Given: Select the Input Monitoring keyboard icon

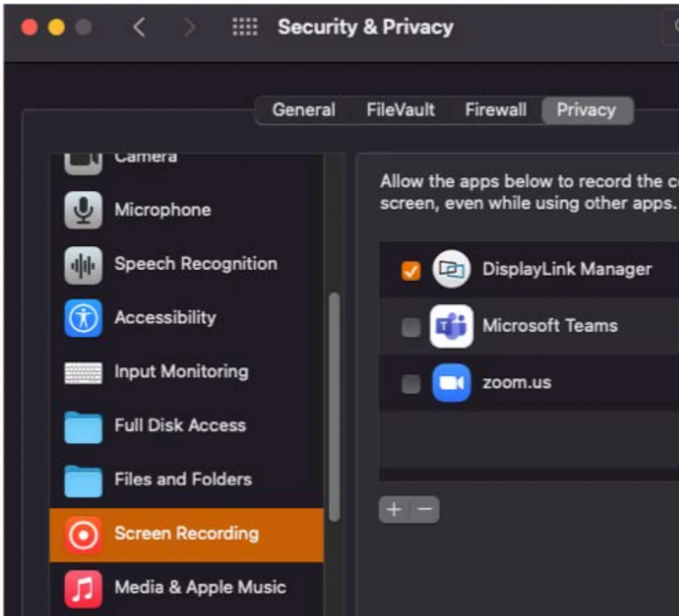Looking at the screenshot, I should point(83,372).
